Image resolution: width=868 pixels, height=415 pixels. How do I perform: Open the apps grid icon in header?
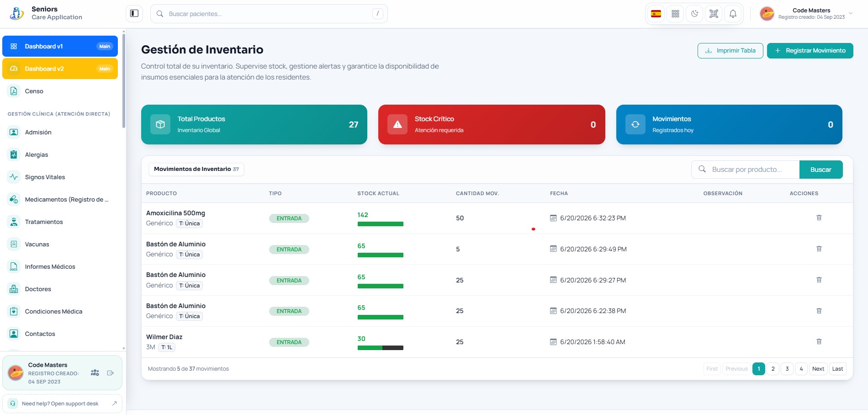675,14
